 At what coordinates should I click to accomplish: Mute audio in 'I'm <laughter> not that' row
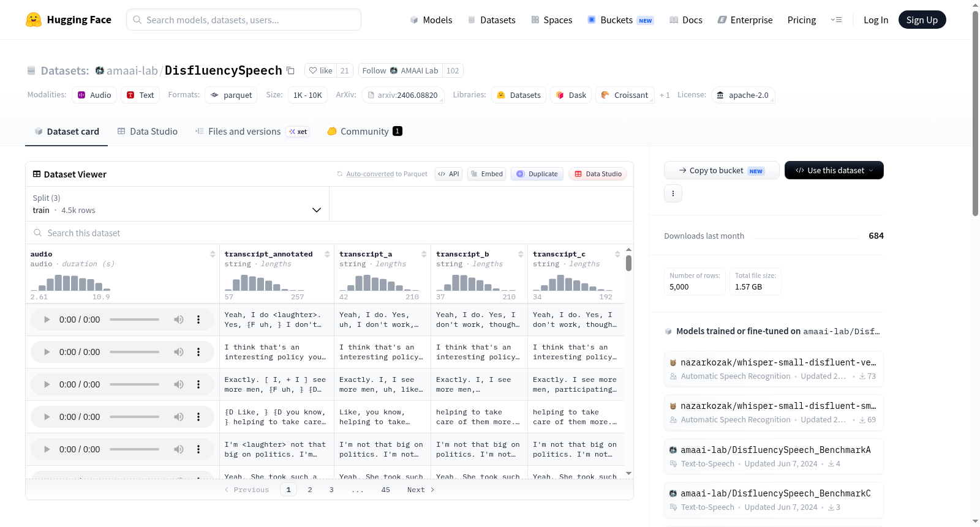178,449
